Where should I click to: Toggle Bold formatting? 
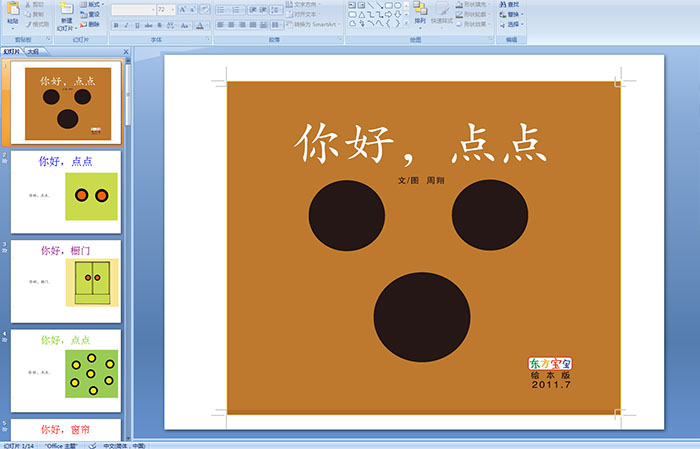(x=116, y=25)
